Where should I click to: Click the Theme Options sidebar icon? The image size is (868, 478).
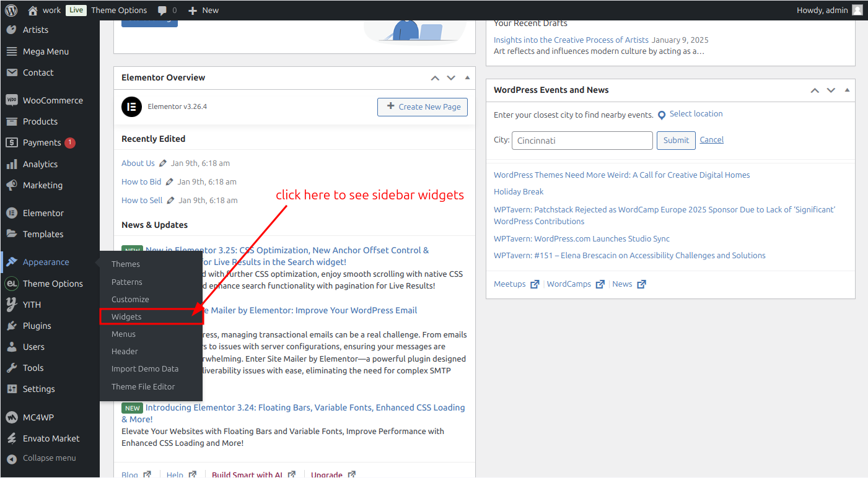11,284
